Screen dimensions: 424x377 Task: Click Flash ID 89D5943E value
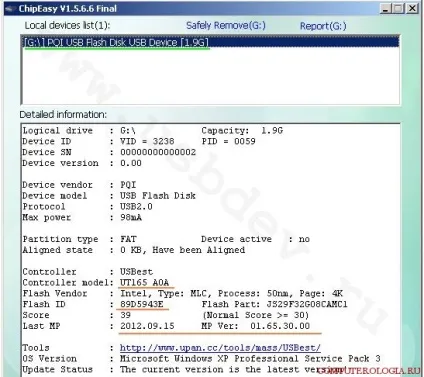(142, 304)
